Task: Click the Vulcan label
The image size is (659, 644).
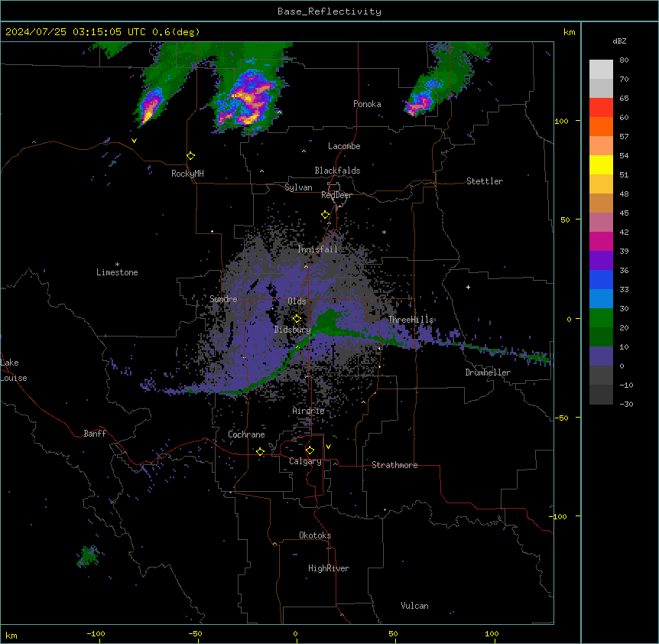Action: (x=415, y=606)
